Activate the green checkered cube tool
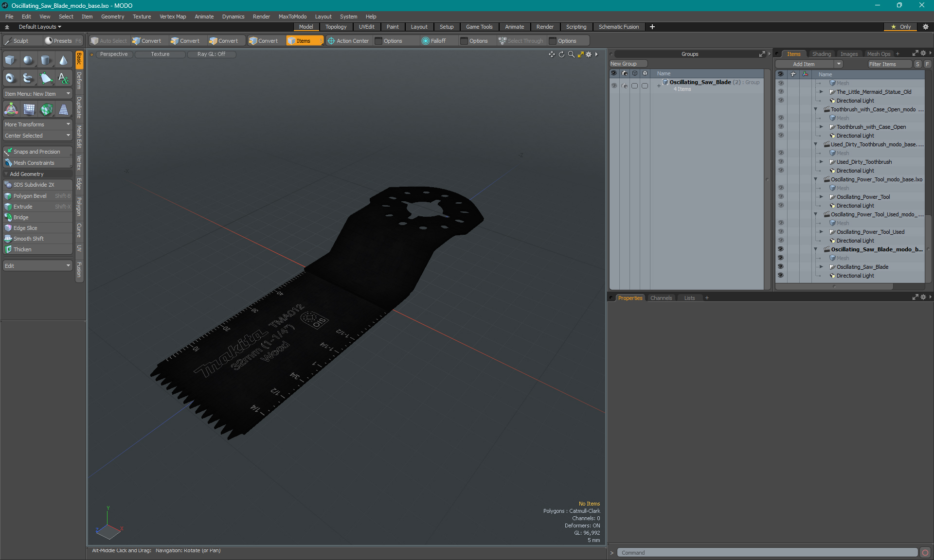Screen dimensions: 934x560 [46, 109]
